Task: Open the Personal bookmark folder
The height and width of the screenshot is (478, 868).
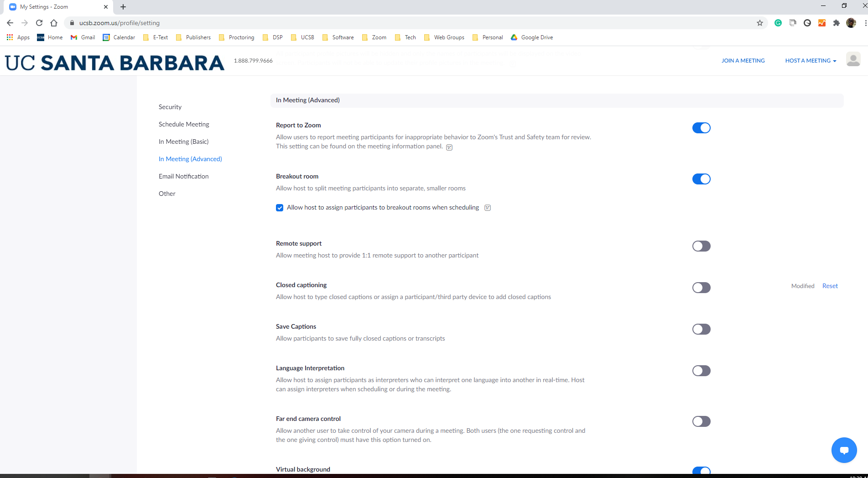Action: click(x=488, y=37)
